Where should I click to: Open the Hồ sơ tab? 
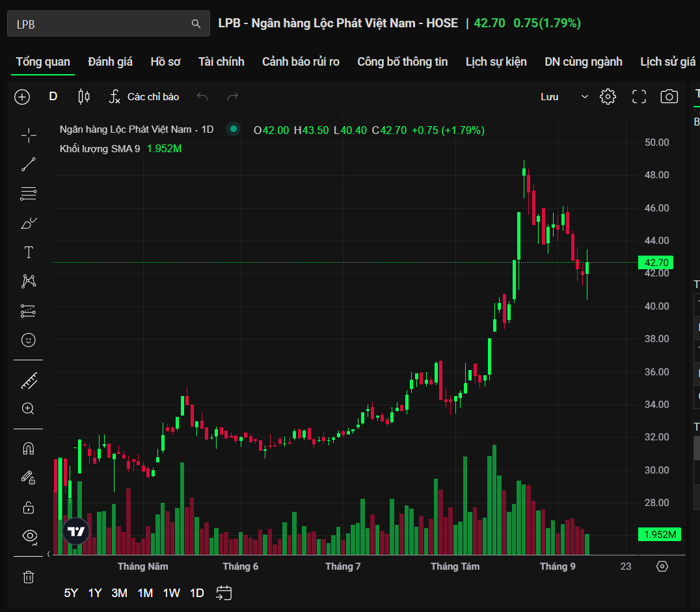coord(166,62)
